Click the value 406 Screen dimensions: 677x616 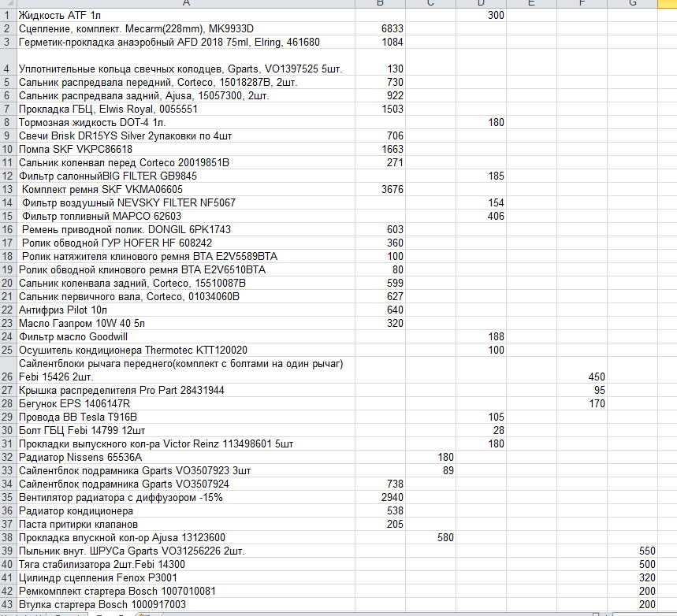[x=496, y=216]
